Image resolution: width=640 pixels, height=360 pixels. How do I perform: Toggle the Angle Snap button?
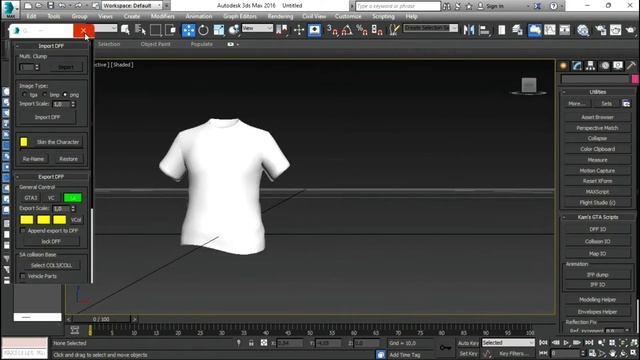(x=347, y=30)
